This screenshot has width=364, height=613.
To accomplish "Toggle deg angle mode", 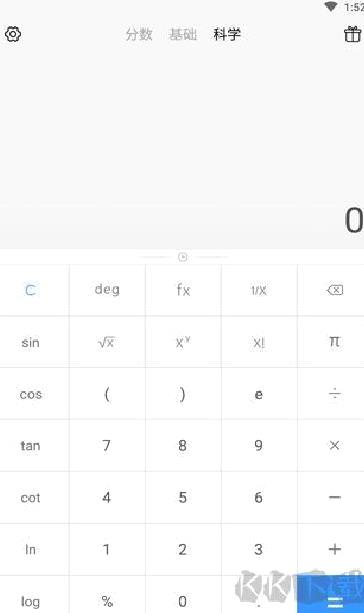I will 107,290.
